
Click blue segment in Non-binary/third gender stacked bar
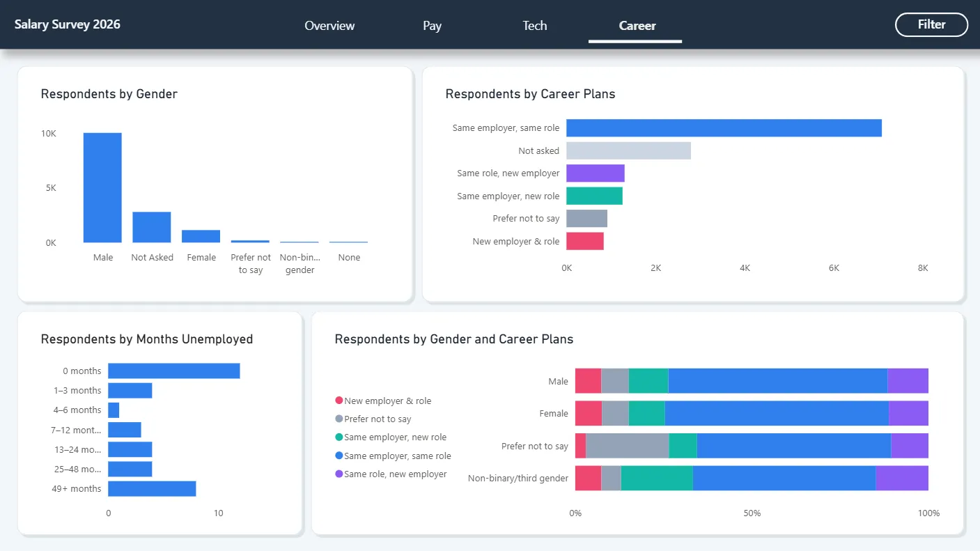784,479
